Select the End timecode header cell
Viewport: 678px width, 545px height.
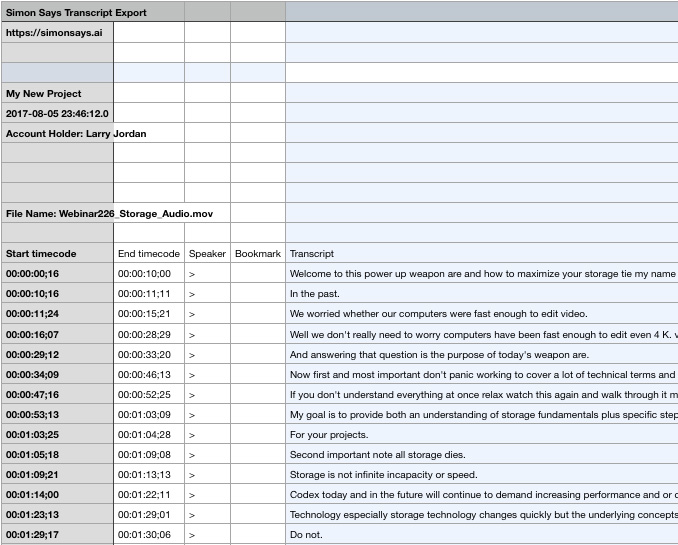(149, 253)
